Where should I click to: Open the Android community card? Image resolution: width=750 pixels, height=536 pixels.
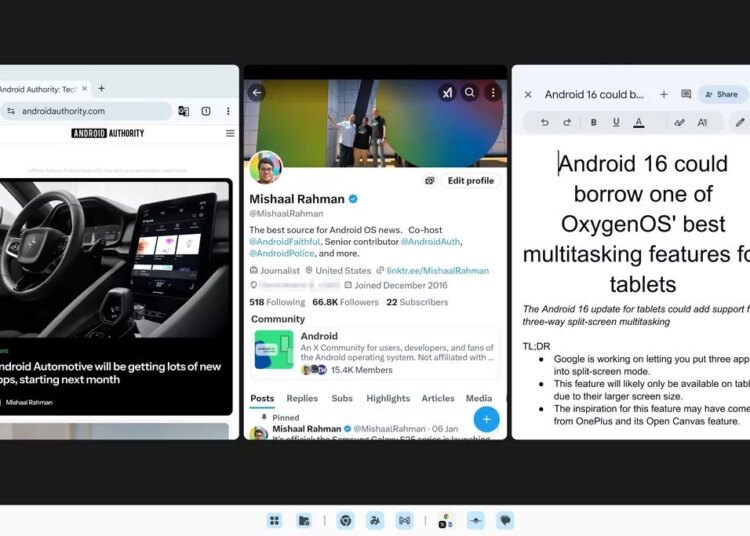375,353
